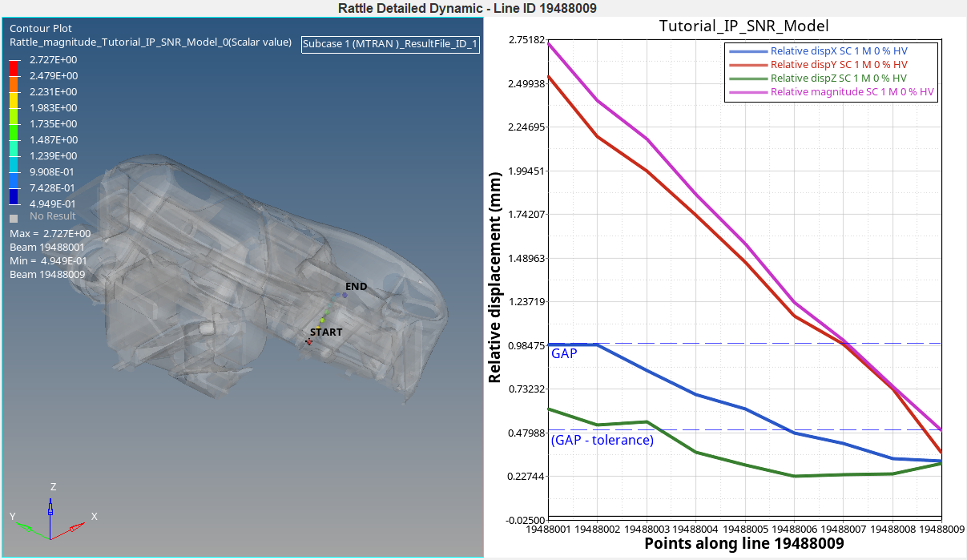Click the (GAP - tolerance) label
This screenshot has height=560, width=967.
tap(602, 440)
